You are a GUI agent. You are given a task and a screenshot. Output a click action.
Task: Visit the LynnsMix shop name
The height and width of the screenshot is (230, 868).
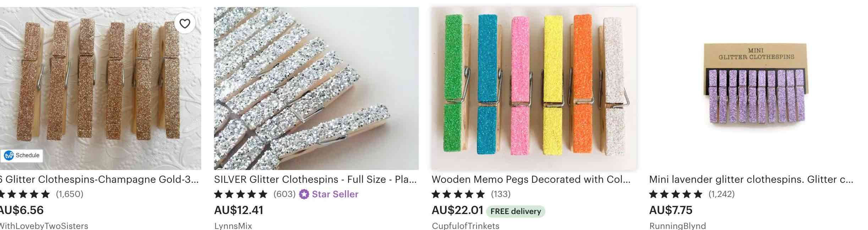click(233, 226)
